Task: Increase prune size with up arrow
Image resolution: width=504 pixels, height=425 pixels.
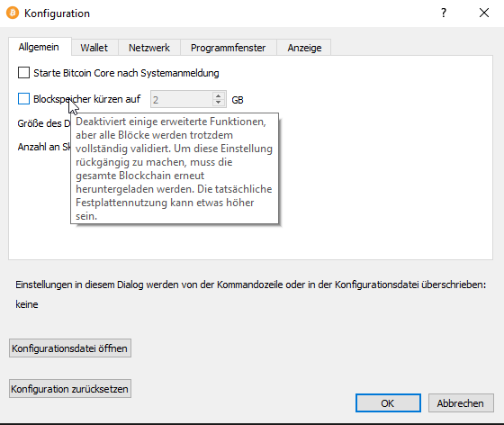Action: click(x=218, y=95)
